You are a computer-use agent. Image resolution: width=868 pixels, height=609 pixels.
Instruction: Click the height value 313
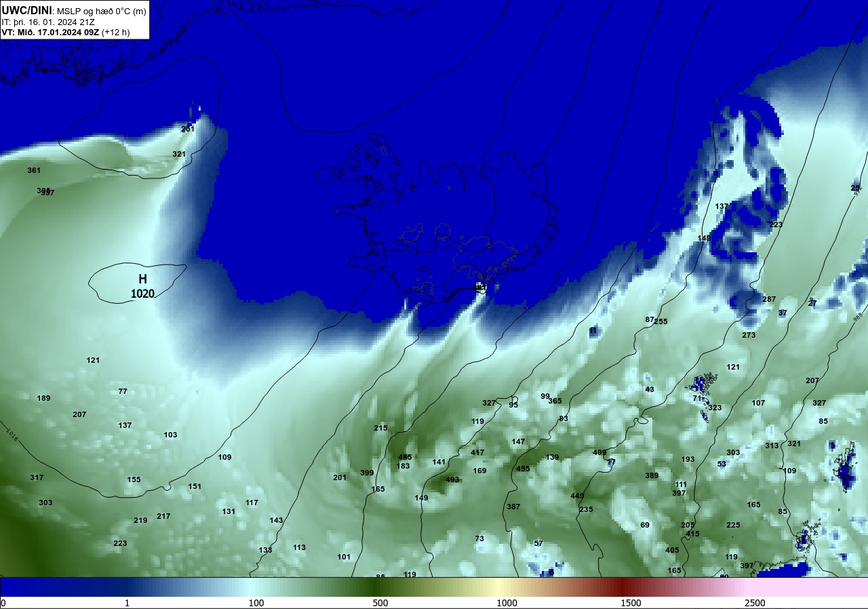pyautogui.click(x=772, y=446)
